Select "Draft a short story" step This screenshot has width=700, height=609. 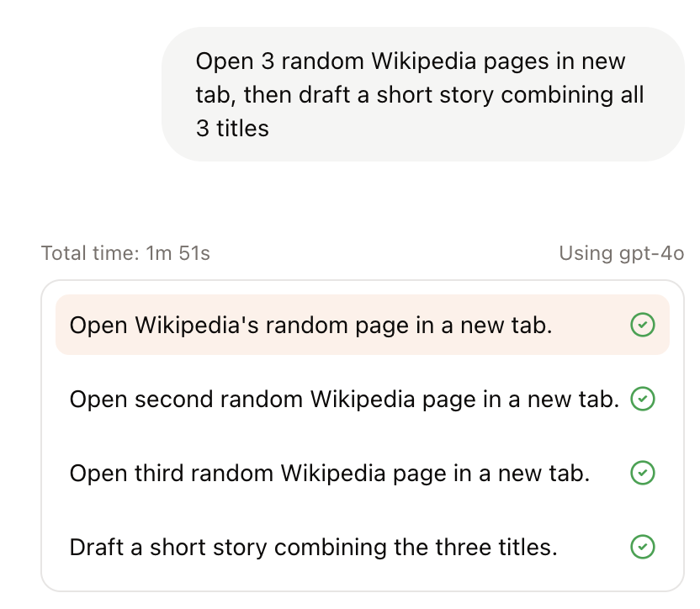[313, 548]
